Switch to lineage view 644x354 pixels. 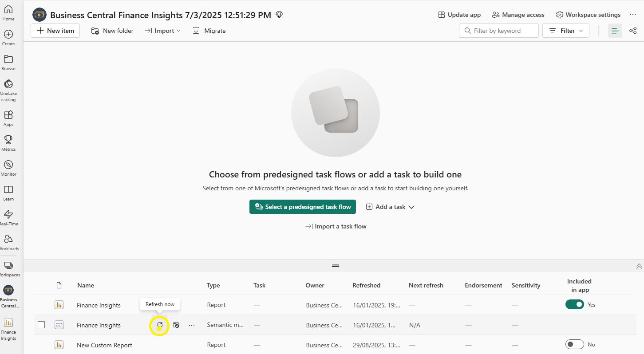(x=633, y=31)
